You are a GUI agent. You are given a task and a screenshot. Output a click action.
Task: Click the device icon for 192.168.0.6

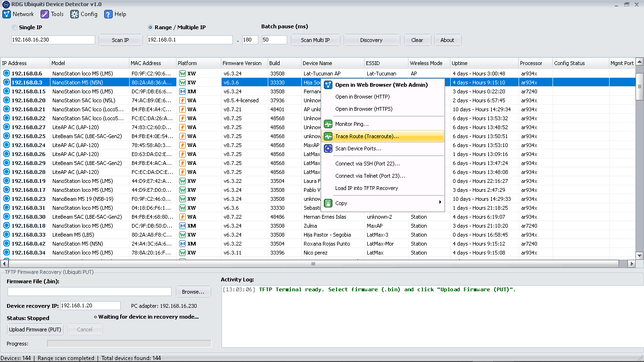(7, 74)
